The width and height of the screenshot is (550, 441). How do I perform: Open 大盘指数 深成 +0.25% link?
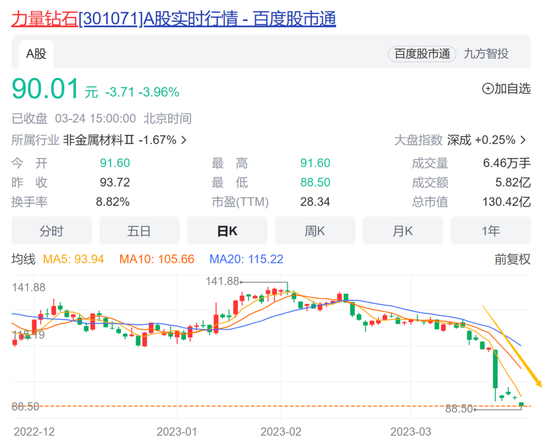pos(460,140)
